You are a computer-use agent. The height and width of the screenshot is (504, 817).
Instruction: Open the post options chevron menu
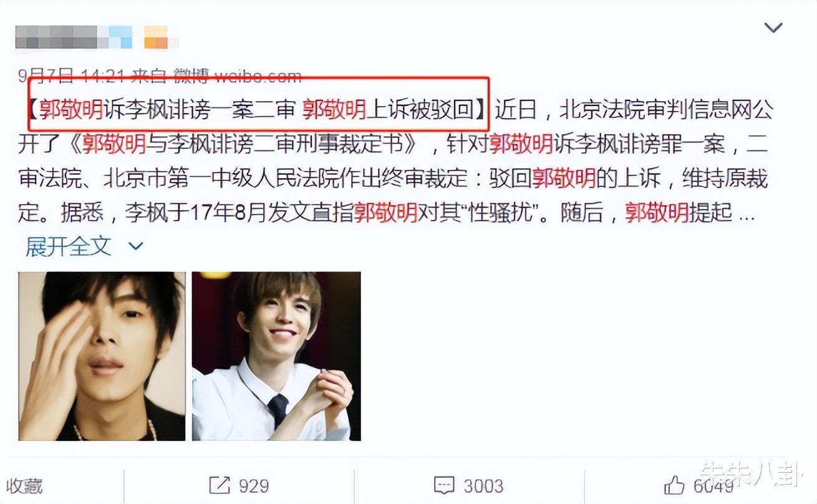(773, 28)
